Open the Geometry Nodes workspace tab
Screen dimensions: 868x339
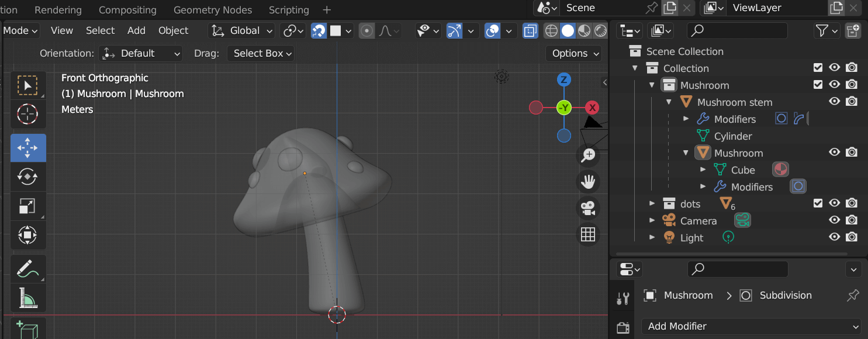tap(213, 10)
